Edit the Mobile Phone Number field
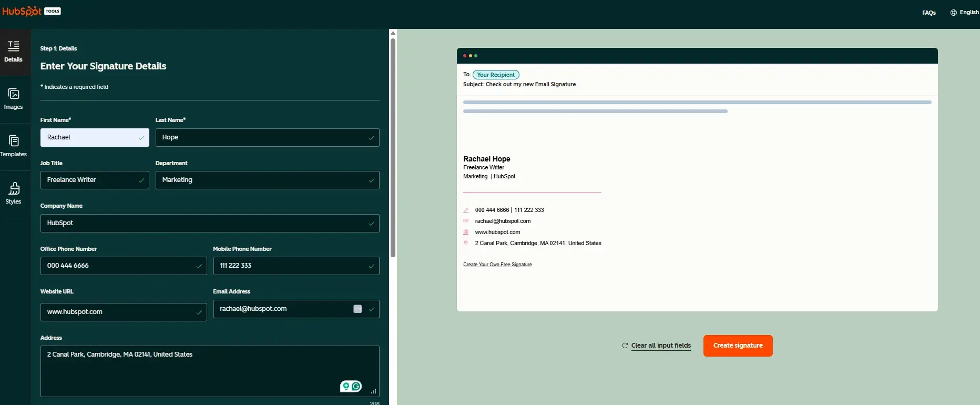Viewport: 980px width, 405px height. 296,266
